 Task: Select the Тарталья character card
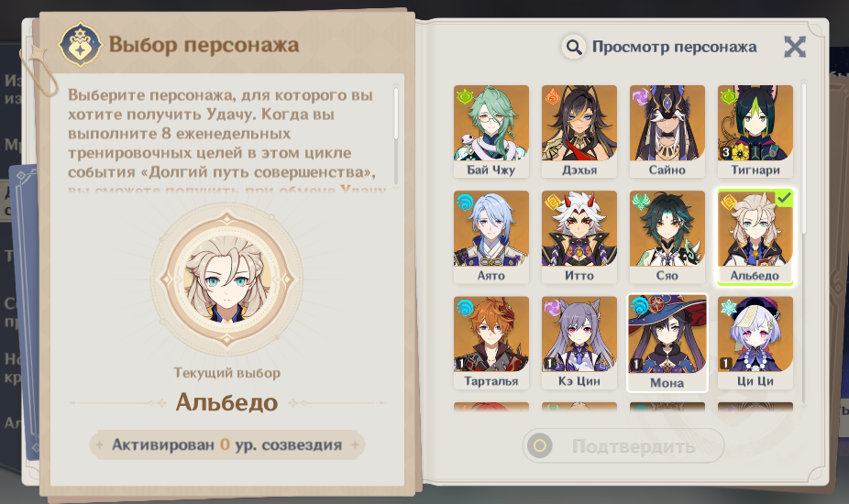coord(491,342)
